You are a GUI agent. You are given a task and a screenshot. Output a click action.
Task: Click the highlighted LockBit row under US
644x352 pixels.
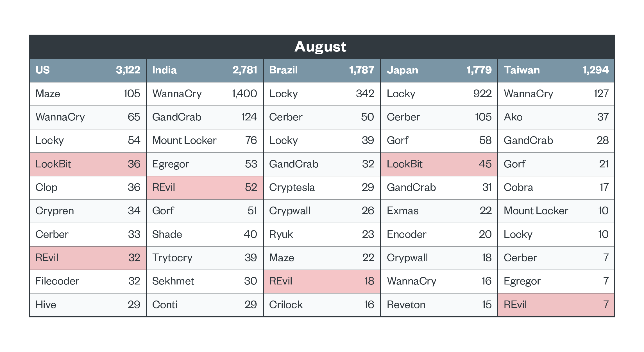[x=88, y=164]
